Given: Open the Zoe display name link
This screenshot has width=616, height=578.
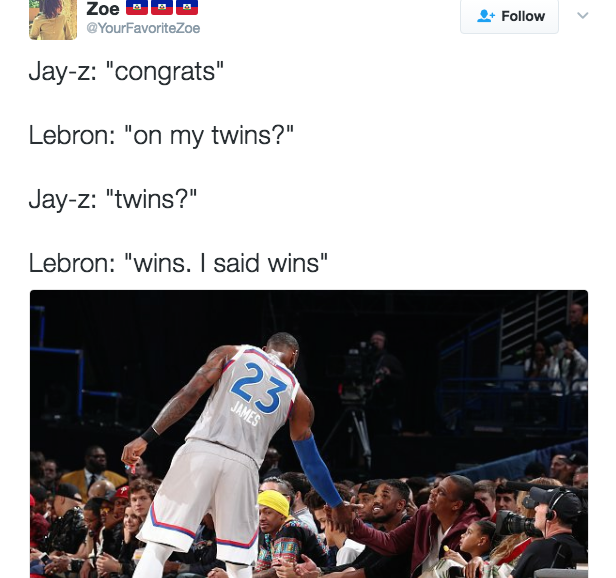Looking at the screenshot, I should (103, 8).
